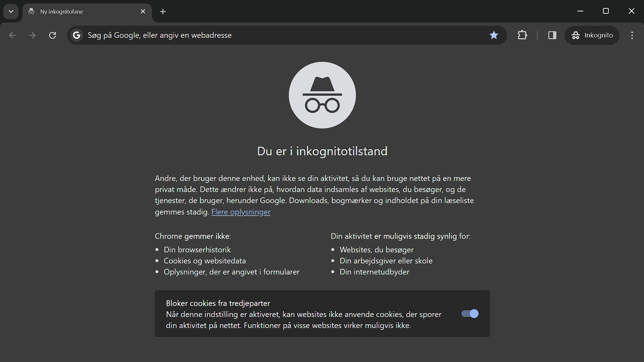Click the Google G icon in address bar
Viewport: 644px width, 362px height.
pyautogui.click(x=76, y=35)
